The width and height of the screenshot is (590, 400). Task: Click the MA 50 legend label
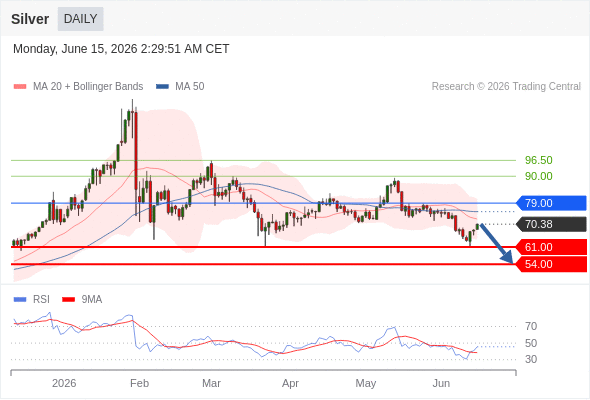pyautogui.click(x=190, y=87)
